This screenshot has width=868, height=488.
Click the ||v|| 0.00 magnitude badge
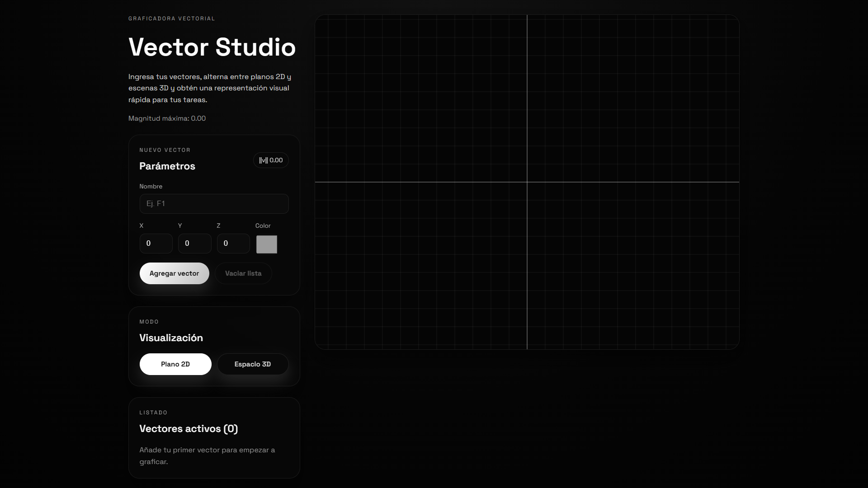point(271,160)
